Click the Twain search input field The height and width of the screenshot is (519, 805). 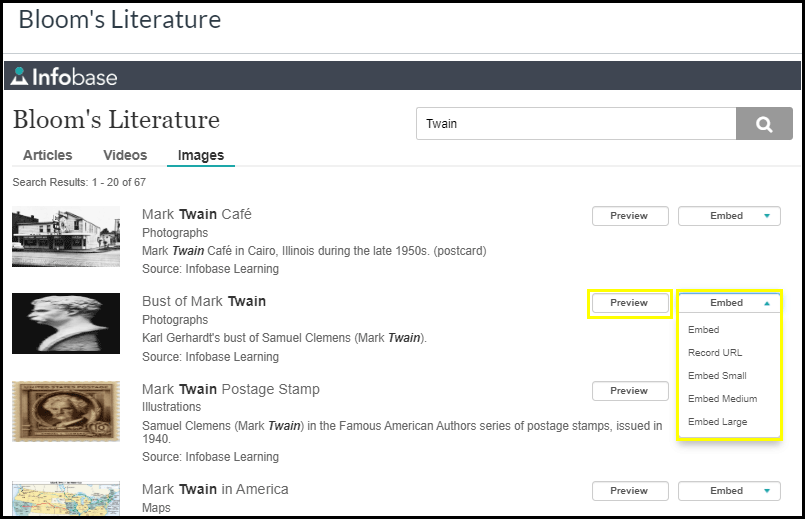575,124
